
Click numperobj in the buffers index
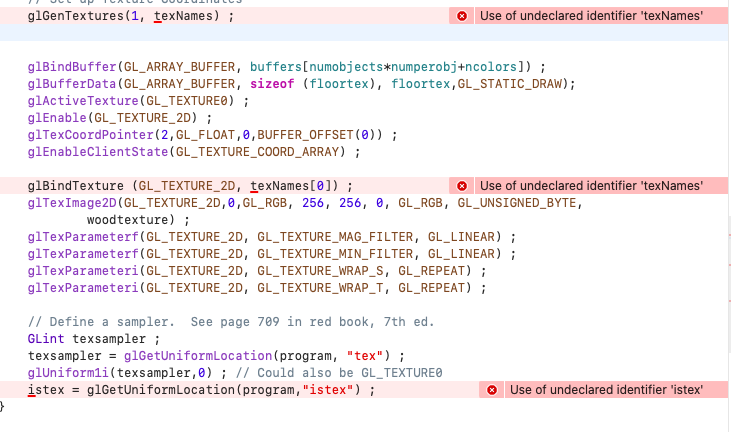[x=424, y=67]
